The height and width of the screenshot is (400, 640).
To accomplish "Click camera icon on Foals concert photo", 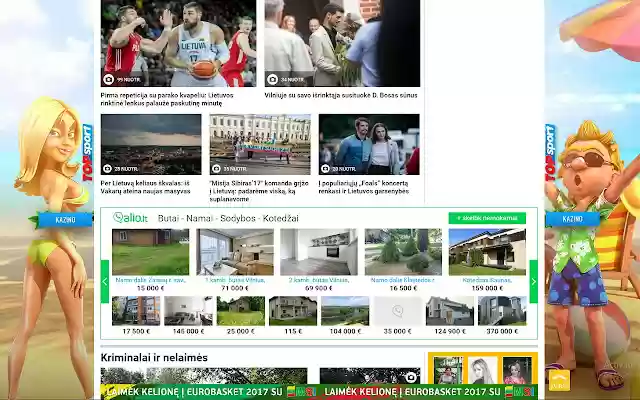I will point(325,168).
